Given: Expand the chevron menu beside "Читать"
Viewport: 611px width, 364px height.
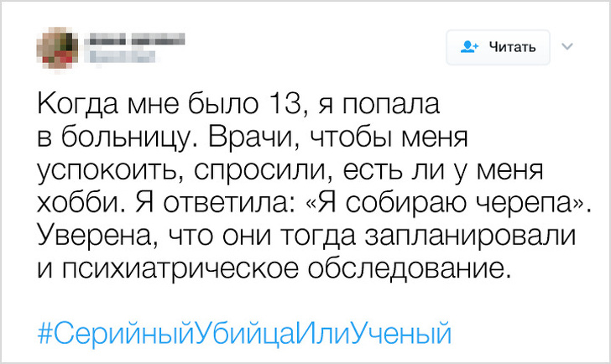Looking at the screenshot, I should pyautogui.click(x=567, y=47).
